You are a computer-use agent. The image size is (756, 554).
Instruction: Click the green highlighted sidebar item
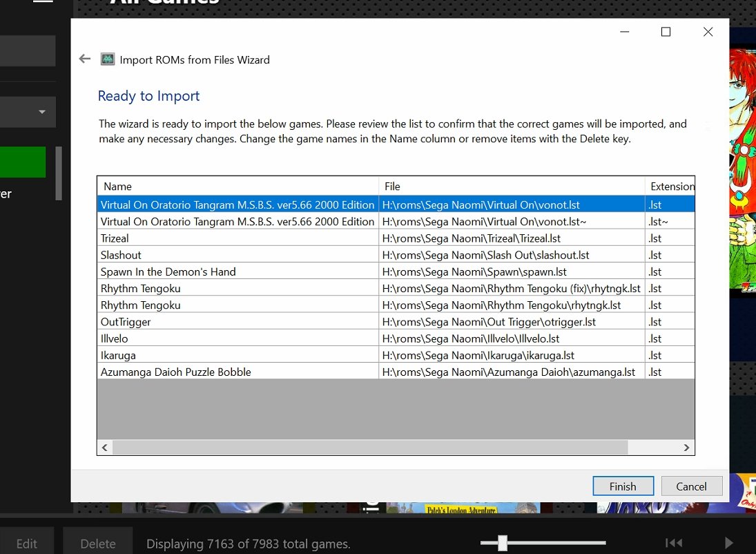click(23, 162)
